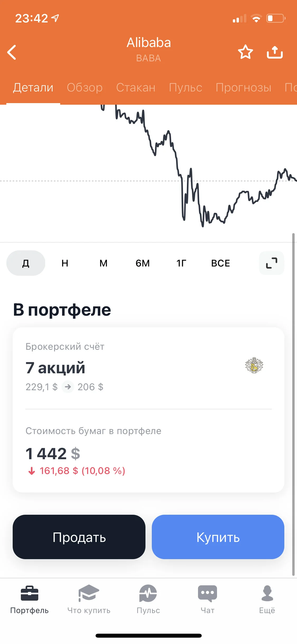Select the ВСЕ chart period

tap(221, 263)
